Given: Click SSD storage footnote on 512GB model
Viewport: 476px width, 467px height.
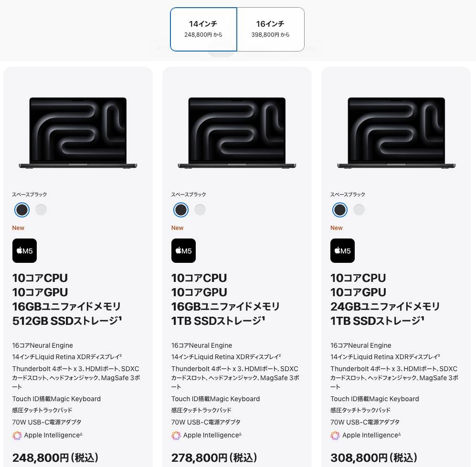Looking at the screenshot, I should [120, 318].
